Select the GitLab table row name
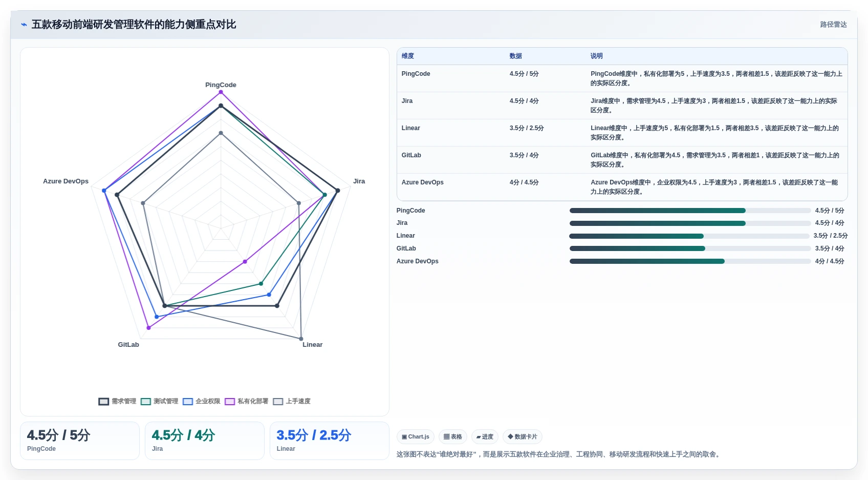The height and width of the screenshot is (480, 868). point(411,155)
